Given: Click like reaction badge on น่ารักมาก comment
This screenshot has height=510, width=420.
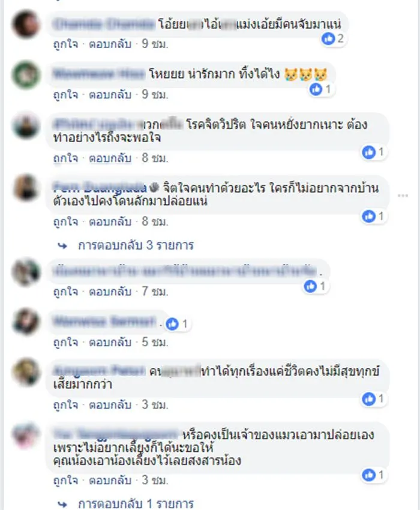Looking at the screenshot, I should click(321, 89).
